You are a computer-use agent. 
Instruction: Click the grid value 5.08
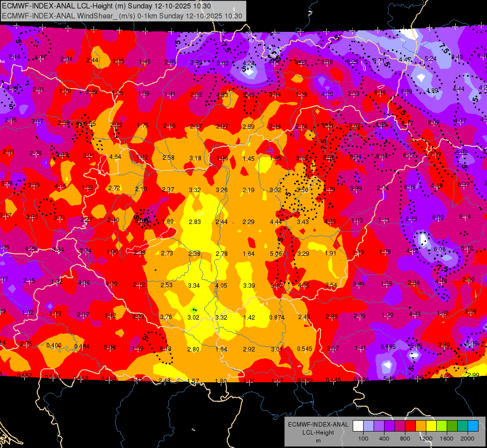coord(109,347)
